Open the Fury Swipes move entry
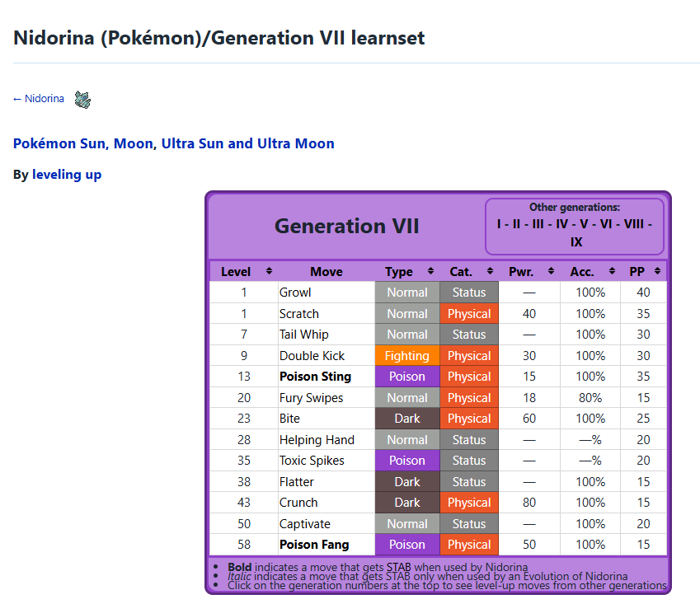Viewport: 700px width, 604px height. pyautogui.click(x=311, y=398)
